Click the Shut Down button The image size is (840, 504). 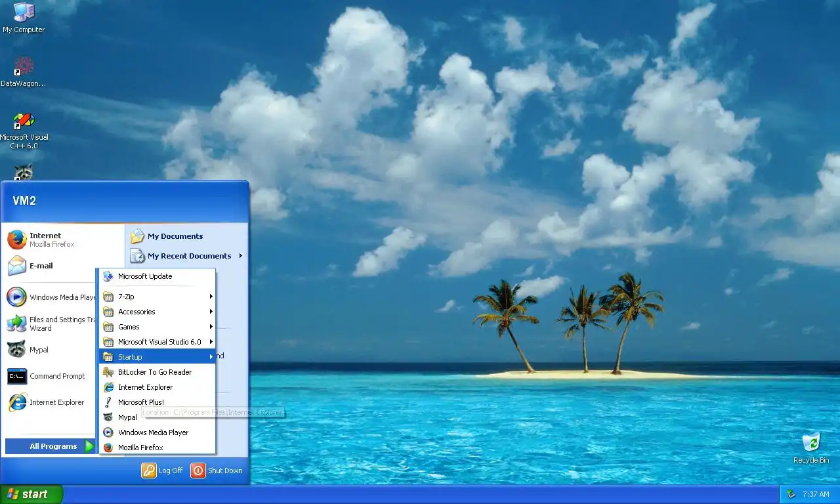point(217,471)
